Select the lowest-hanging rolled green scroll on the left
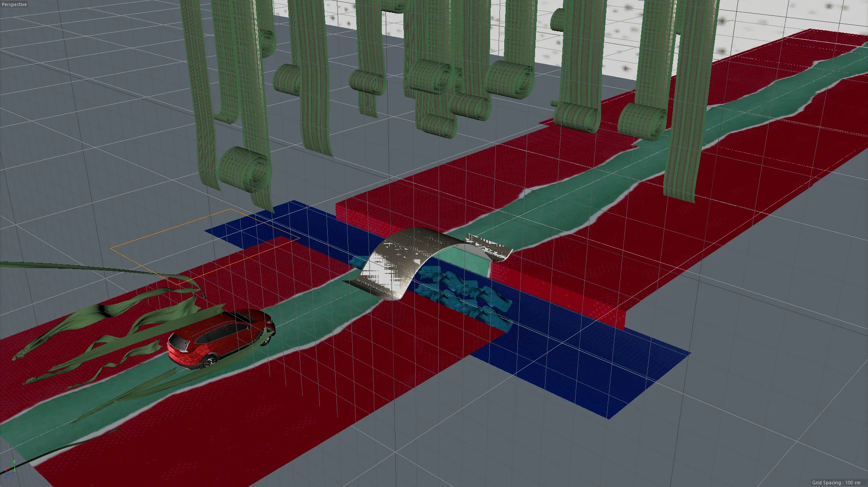This screenshot has width=868, height=487. [240, 170]
